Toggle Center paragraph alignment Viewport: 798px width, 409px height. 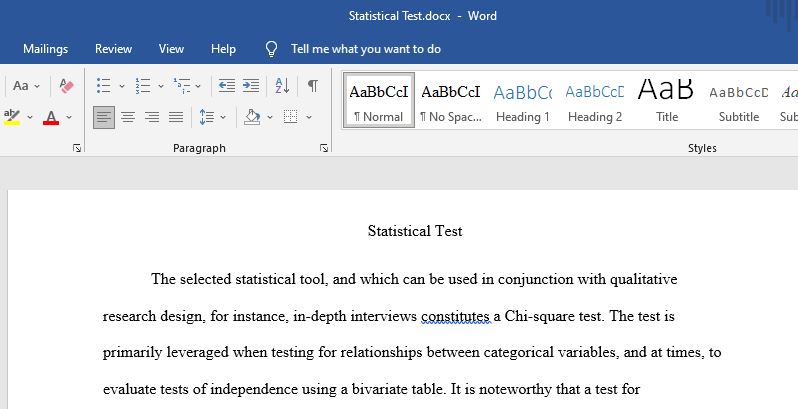coord(128,118)
